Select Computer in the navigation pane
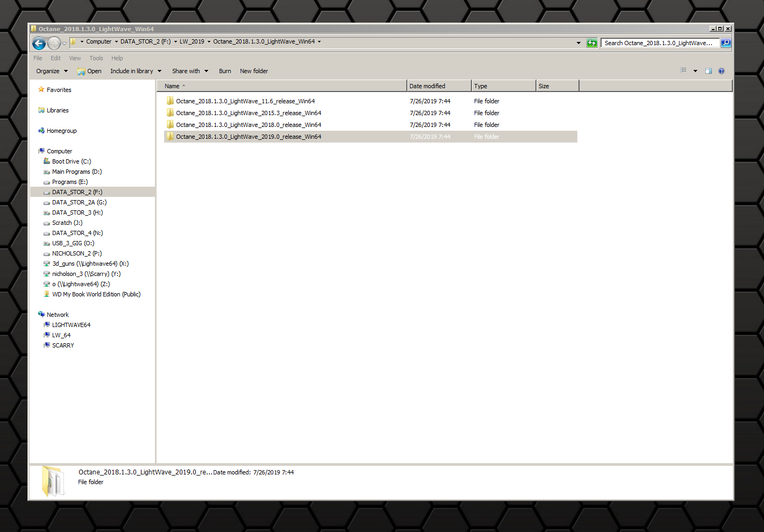This screenshot has height=532, width=764. 59,151
